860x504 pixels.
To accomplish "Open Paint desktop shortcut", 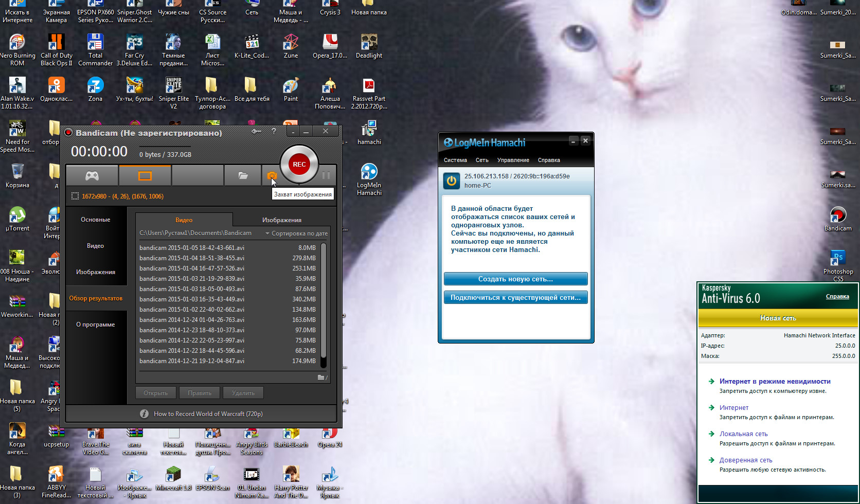I will 291,89.
